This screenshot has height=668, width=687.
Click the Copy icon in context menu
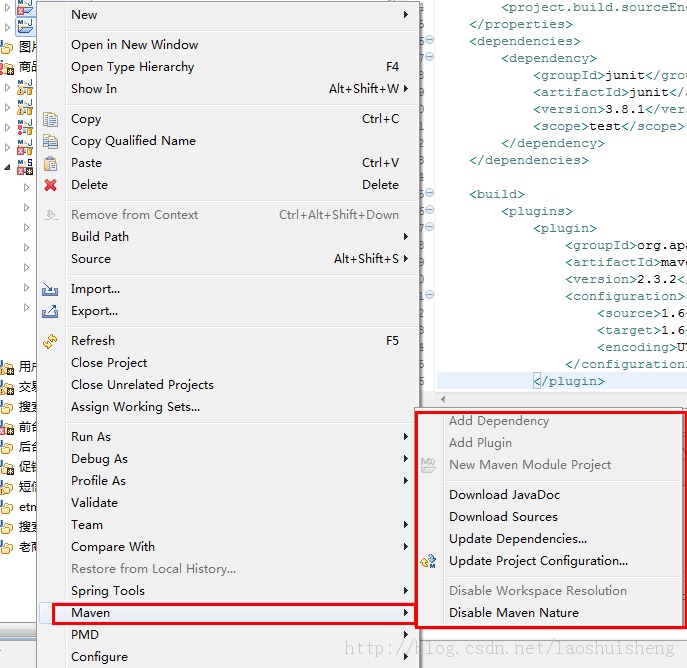[x=50, y=119]
